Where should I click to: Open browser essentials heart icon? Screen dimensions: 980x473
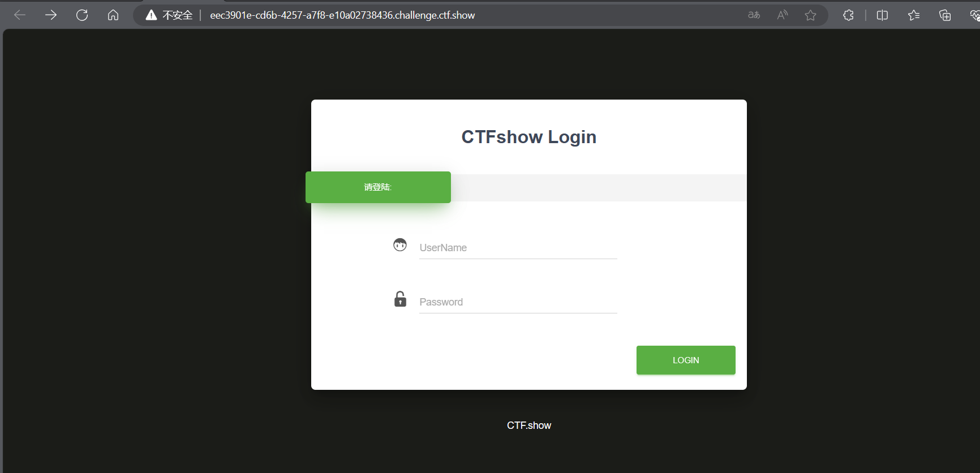pyautogui.click(x=974, y=15)
